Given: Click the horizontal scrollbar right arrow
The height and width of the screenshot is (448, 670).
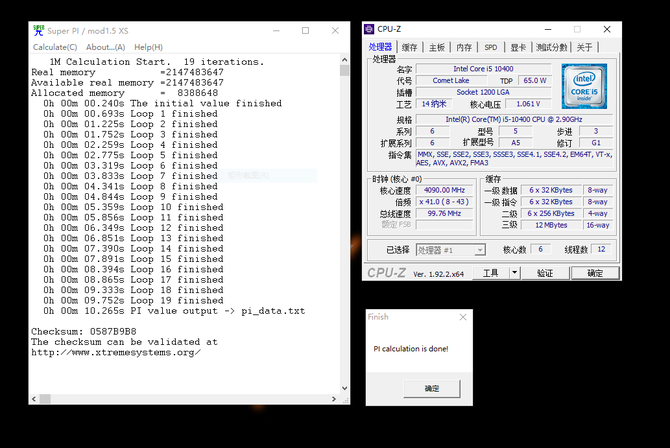Looking at the screenshot, I should (334, 399).
